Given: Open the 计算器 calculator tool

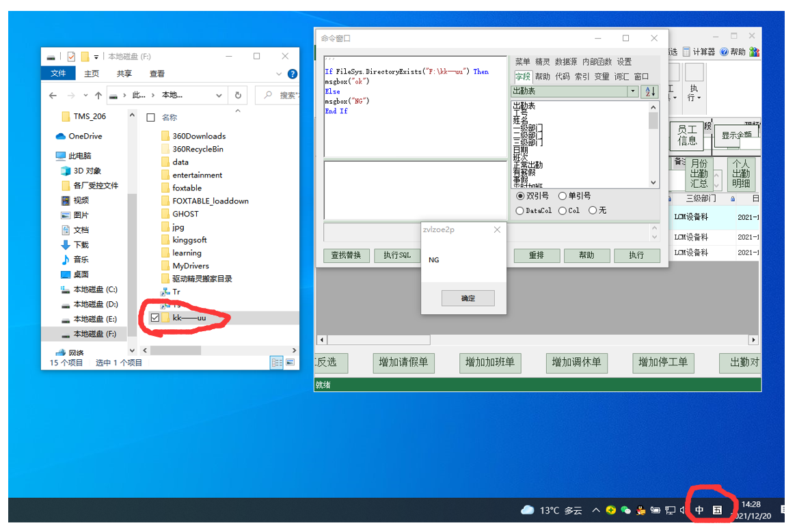Looking at the screenshot, I should pos(699,52).
